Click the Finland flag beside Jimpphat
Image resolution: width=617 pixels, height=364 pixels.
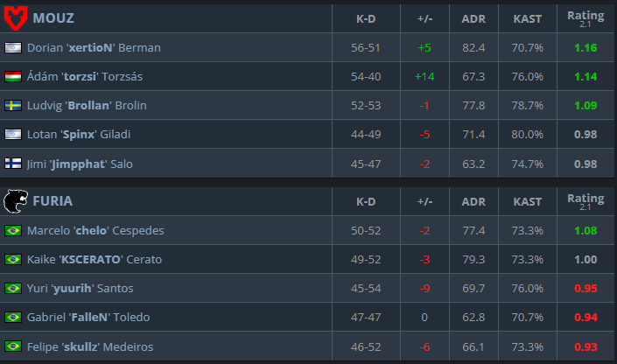click(x=13, y=164)
